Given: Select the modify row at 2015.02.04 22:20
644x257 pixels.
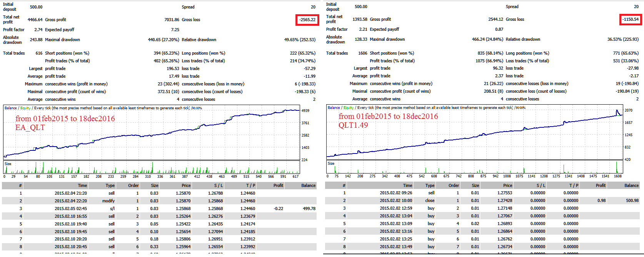Looking at the screenshot, I should click(x=159, y=201).
